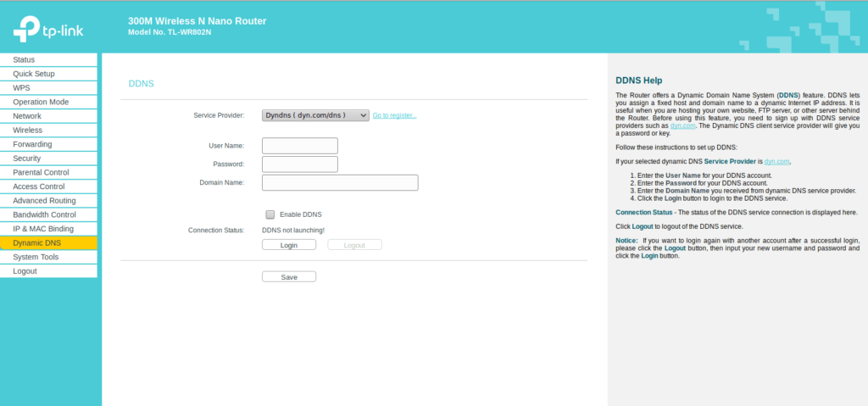Open the Service Provider dropdown
The image size is (868, 406).
[x=315, y=115]
